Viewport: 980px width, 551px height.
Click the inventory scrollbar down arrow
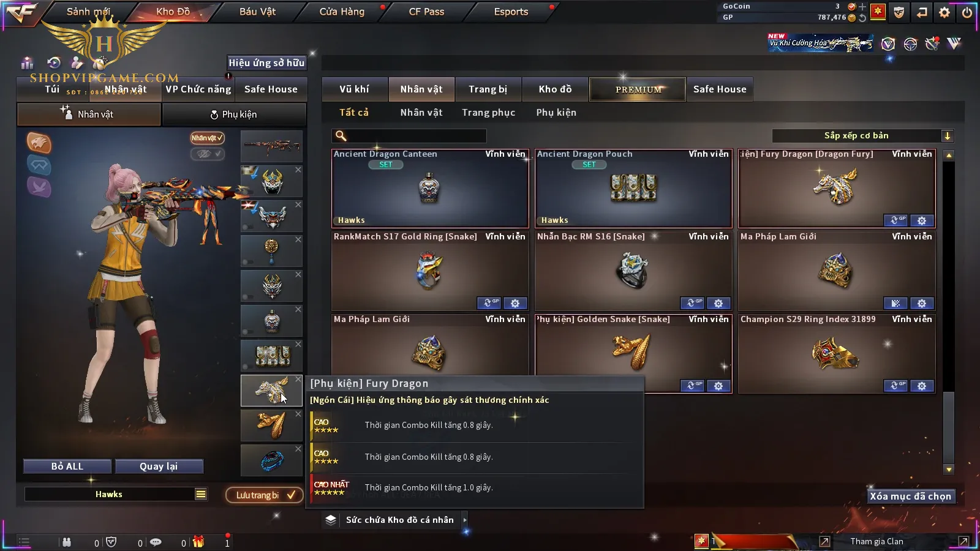[x=949, y=470]
